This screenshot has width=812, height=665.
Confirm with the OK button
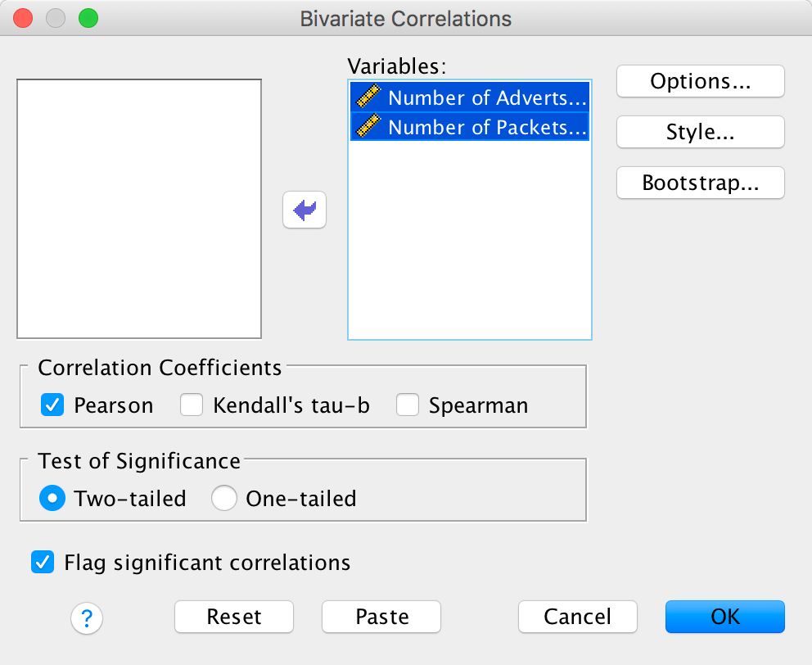point(725,617)
